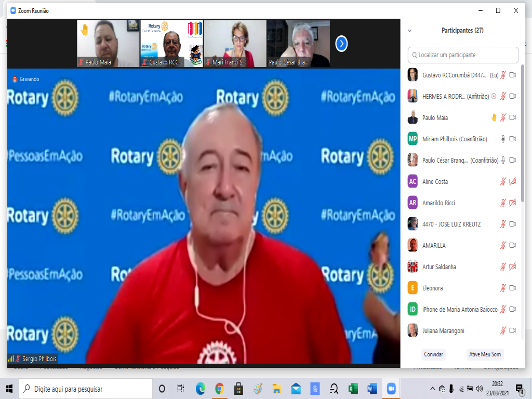
Task: Collapse the Participantes panel chevron
Action: [x=409, y=31]
